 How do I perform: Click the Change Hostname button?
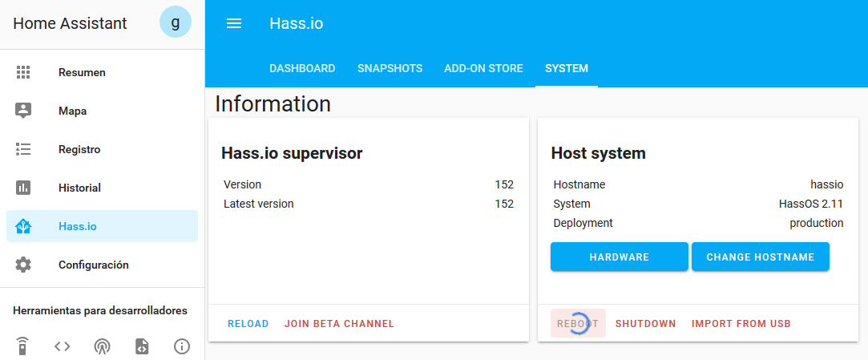tap(760, 257)
